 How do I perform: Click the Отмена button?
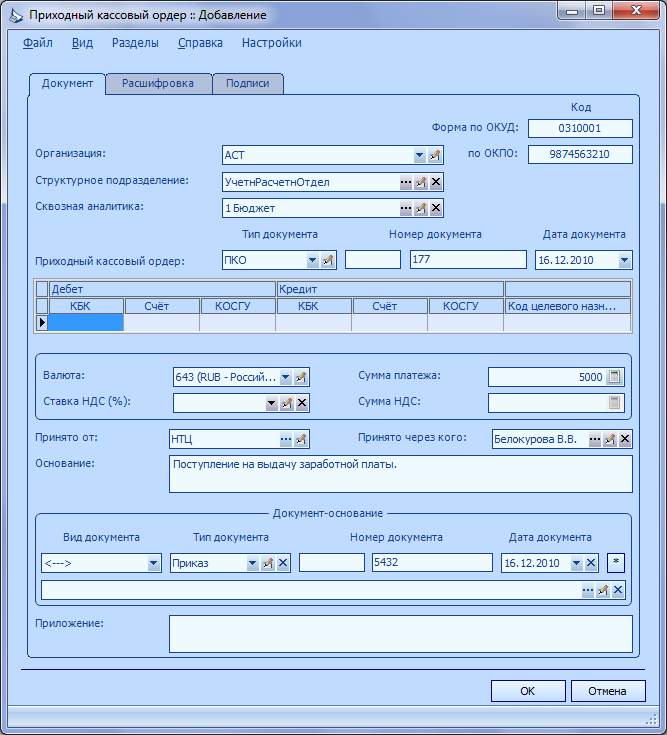pyautogui.click(x=608, y=691)
